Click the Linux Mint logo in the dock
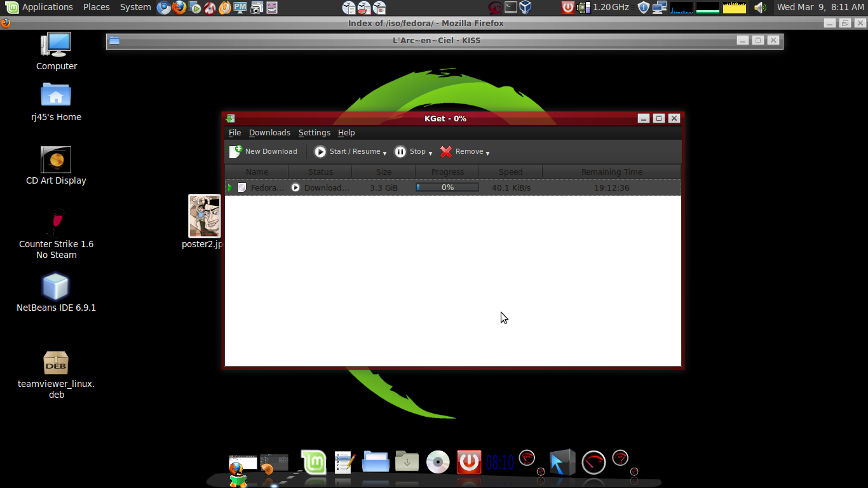Image resolution: width=868 pixels, height=488 pixels. (x=313, y=462)
